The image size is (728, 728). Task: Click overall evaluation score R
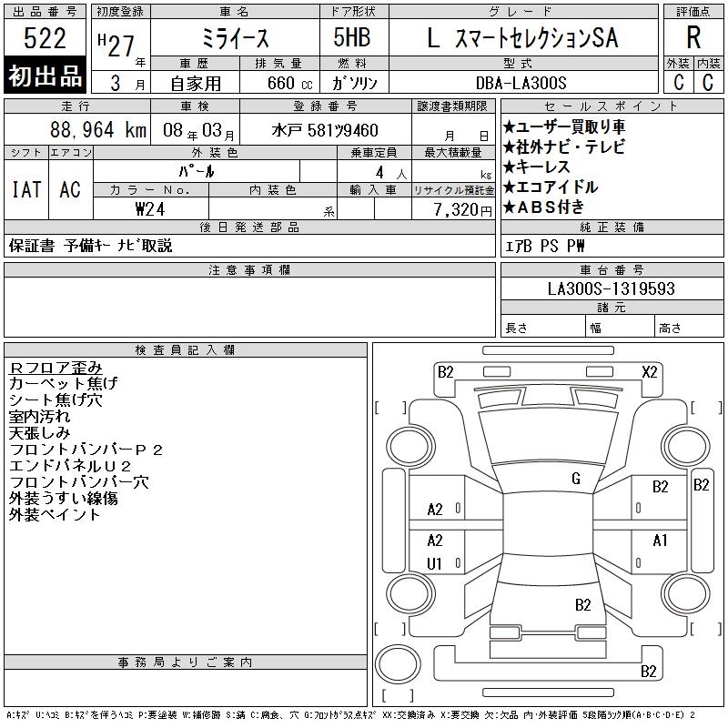[693, 37]
